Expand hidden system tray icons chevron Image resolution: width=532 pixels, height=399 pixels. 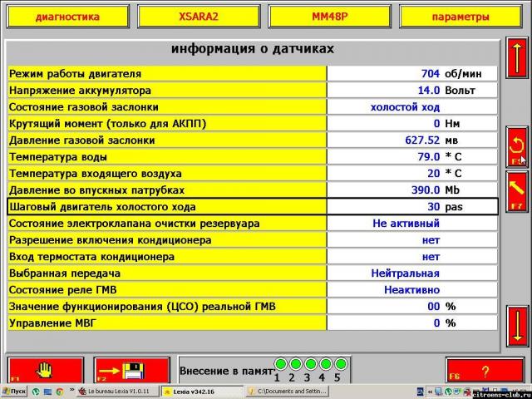click(431, 392)
